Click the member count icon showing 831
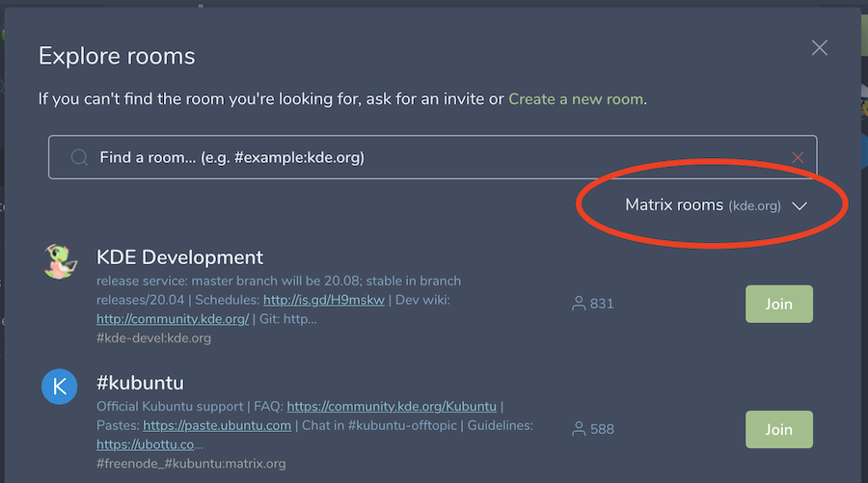 coord(579,304)
